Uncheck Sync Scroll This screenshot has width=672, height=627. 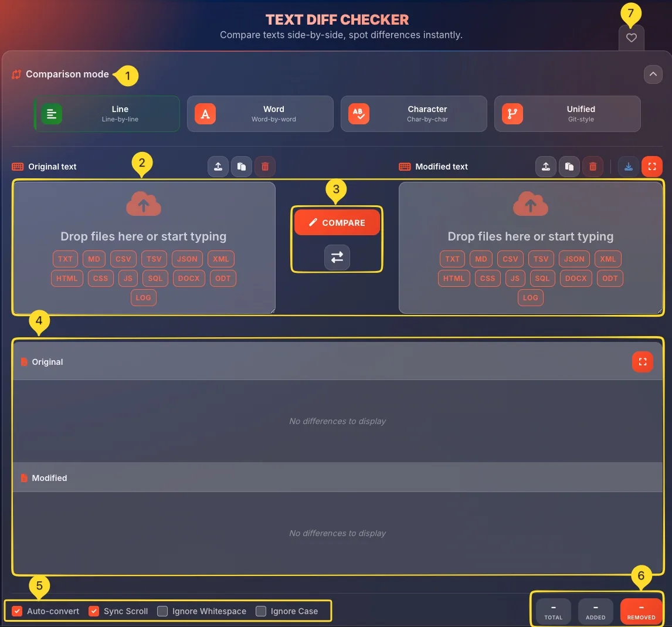94,611
